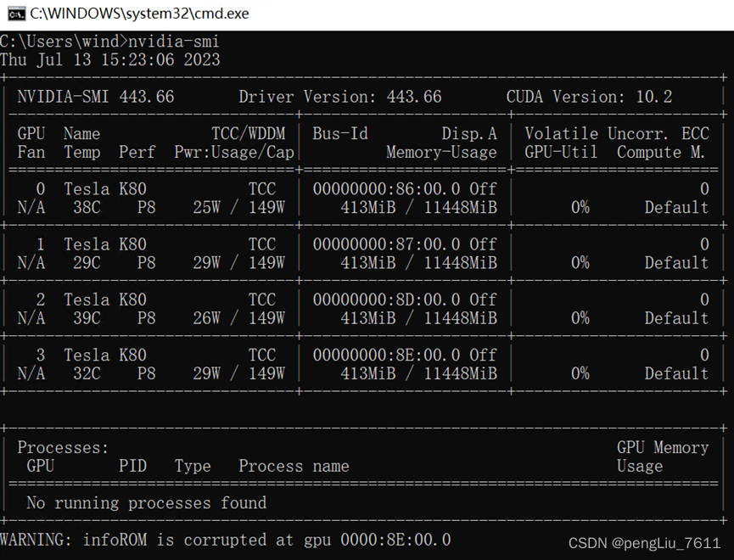Click the window title 'C:\WINDOWS\system32\cmd.exe'
This screenshot has height=560, width=734.
[139, 14]
